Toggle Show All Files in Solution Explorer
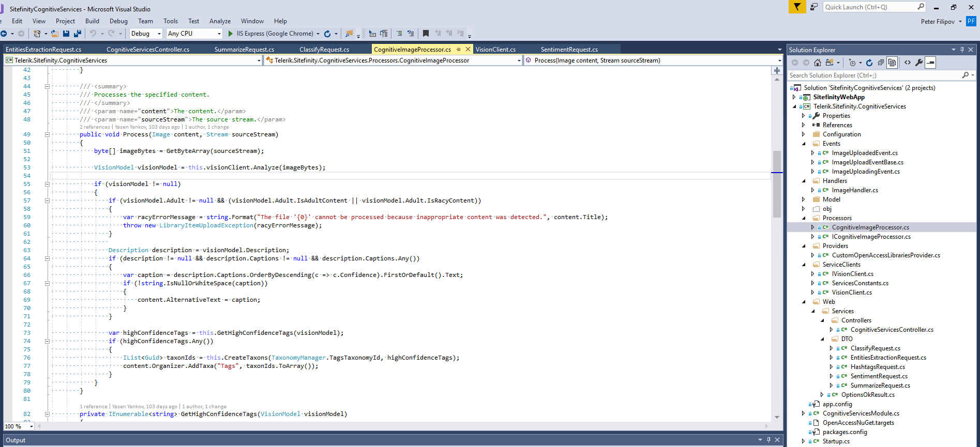The image size is (980, 447). [892, 63]
